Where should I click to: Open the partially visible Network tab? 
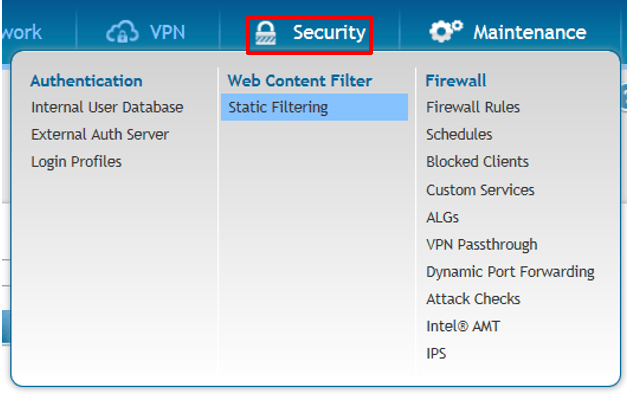click(22, 32)
